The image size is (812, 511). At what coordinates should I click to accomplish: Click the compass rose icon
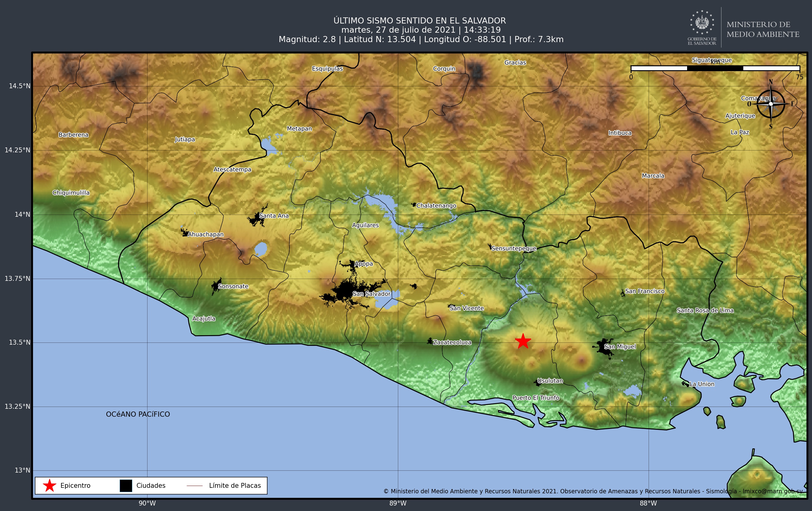point(770,104)
